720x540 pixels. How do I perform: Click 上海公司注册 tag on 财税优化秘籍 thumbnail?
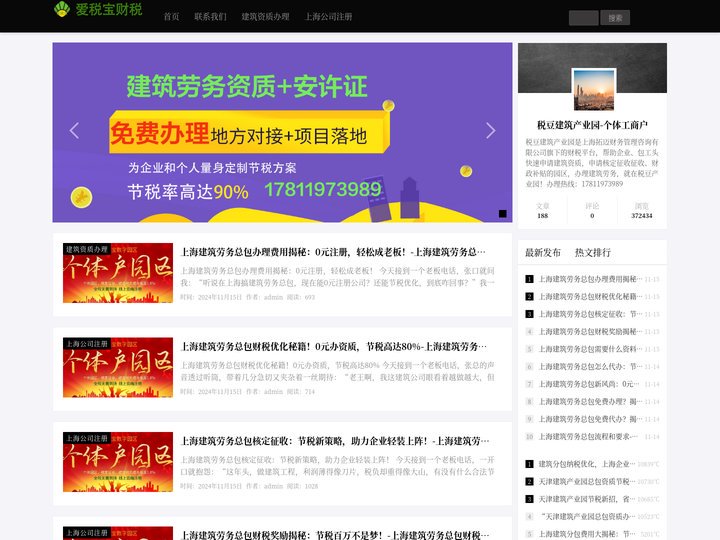[86, 343]
